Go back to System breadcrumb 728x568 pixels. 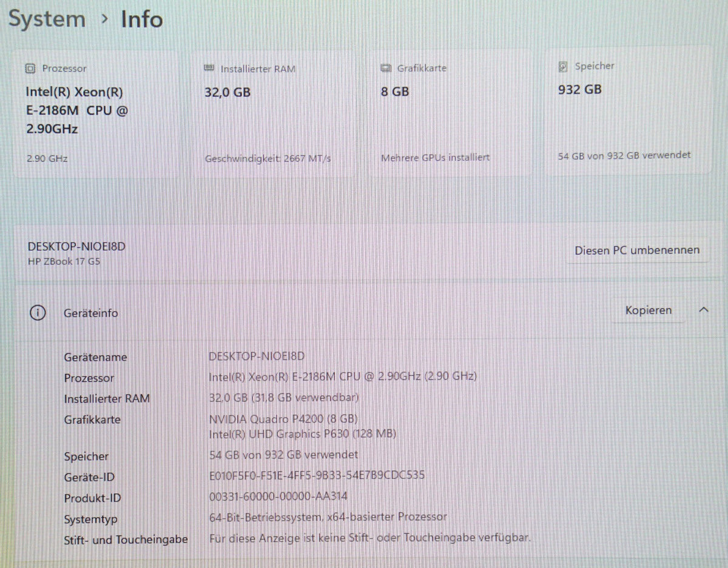(x=47, y=19)
